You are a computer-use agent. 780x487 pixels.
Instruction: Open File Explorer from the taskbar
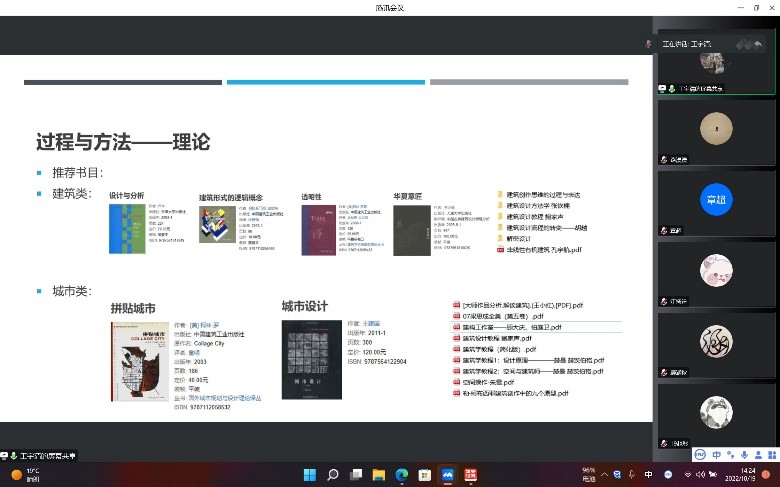pos(378,474)
